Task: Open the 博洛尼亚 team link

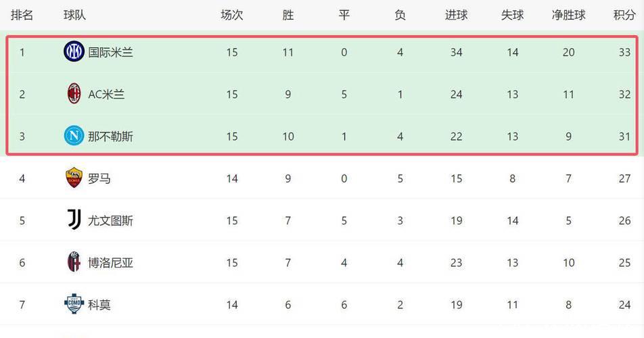Action: (110, 262)
